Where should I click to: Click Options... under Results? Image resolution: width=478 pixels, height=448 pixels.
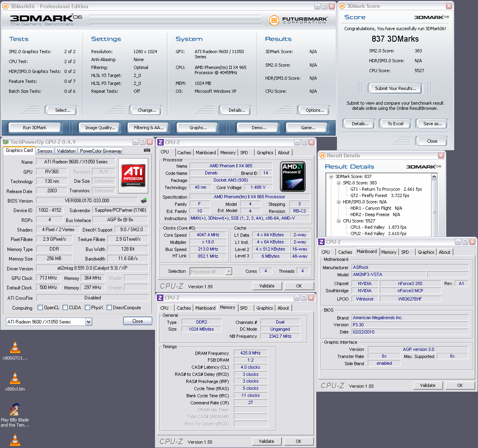click(315, 110)
